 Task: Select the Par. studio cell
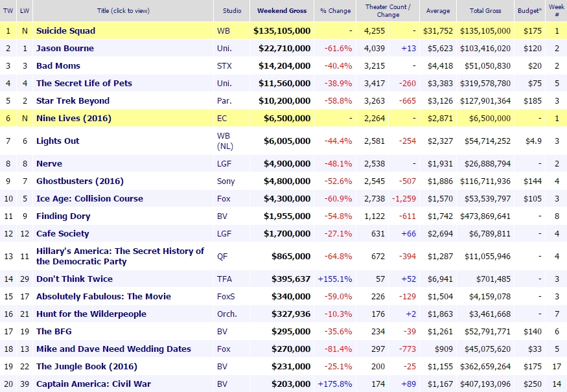(x=224, y=100)
